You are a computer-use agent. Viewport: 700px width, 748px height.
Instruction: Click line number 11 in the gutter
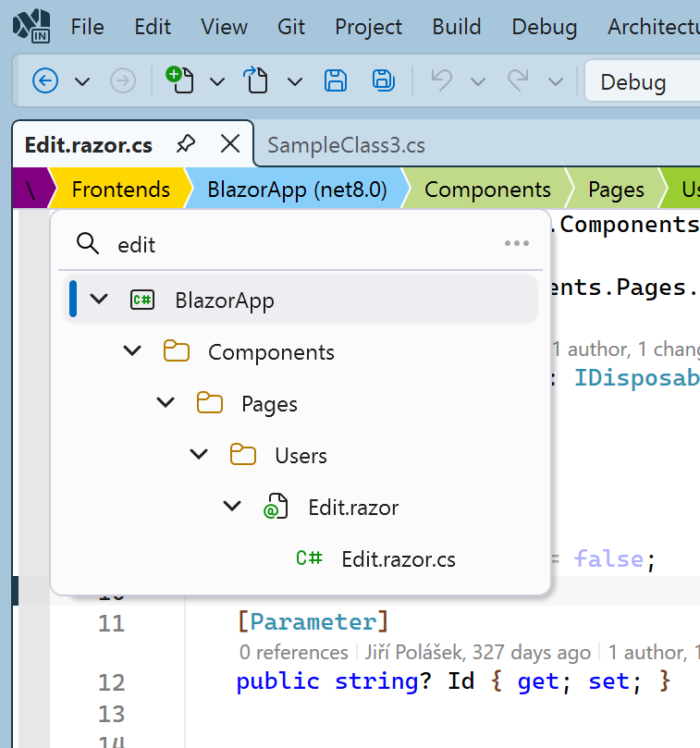112,623
